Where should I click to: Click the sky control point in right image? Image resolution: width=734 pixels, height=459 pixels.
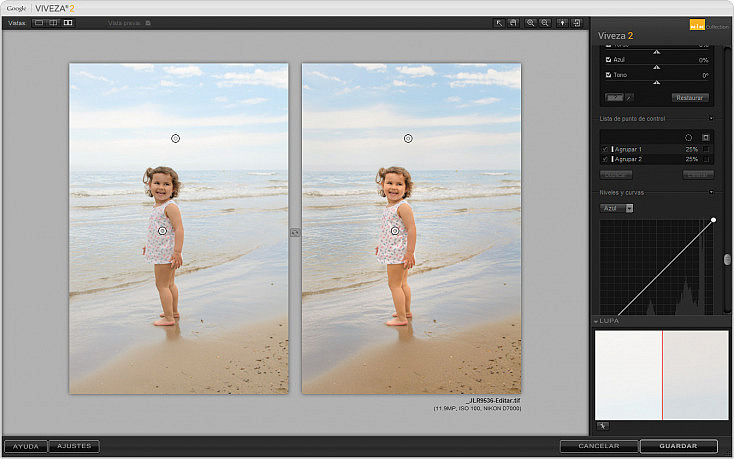pyautogui.click(x=408, y=138)
